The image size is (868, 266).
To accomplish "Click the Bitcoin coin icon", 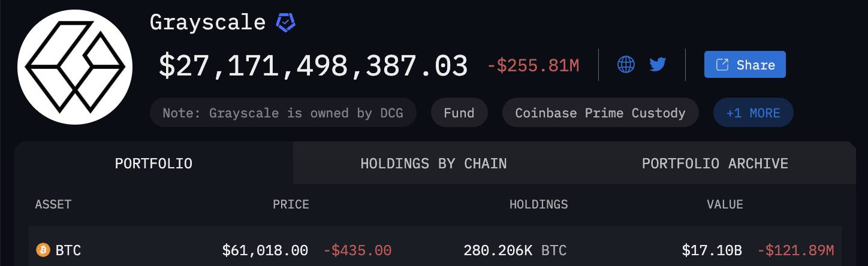I will (43, 250).
